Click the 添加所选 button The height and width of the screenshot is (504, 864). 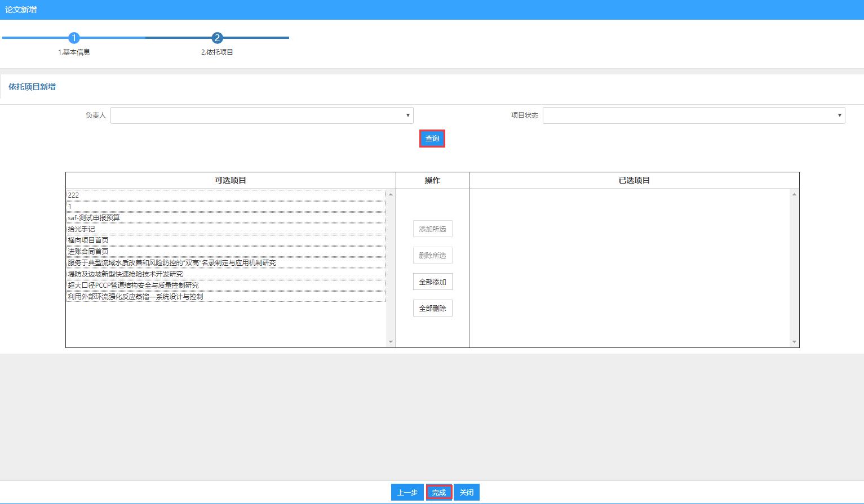click(432, 229)
